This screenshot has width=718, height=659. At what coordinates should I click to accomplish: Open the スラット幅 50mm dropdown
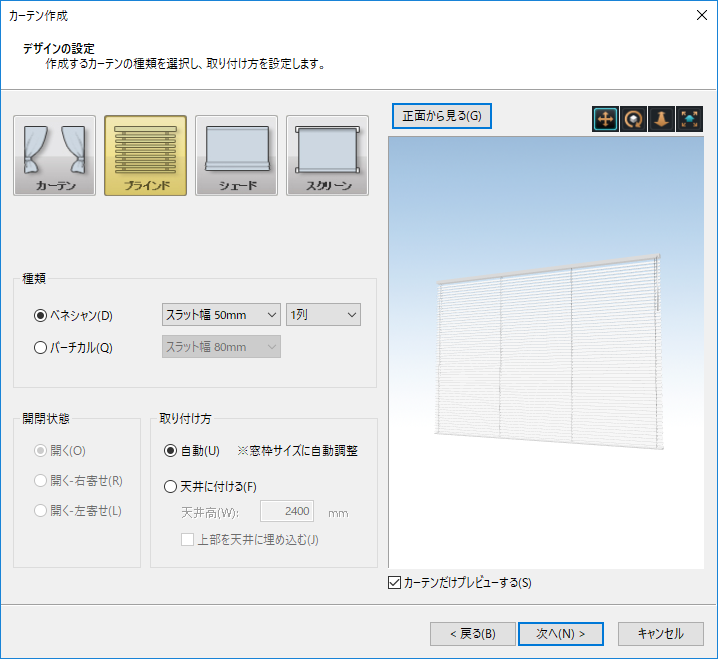(221, 315)
